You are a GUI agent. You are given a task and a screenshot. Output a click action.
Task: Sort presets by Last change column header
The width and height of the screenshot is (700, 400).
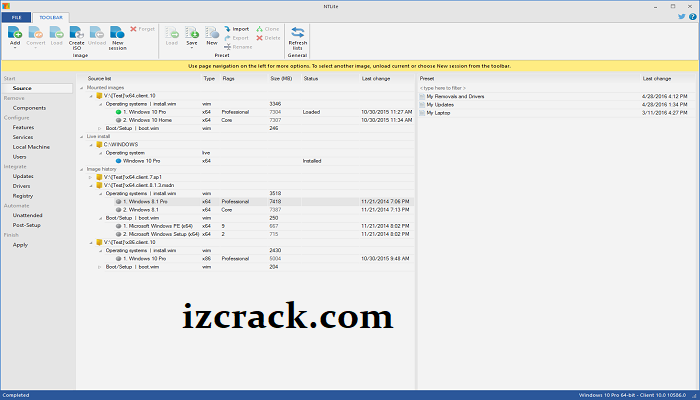point(657,79)
